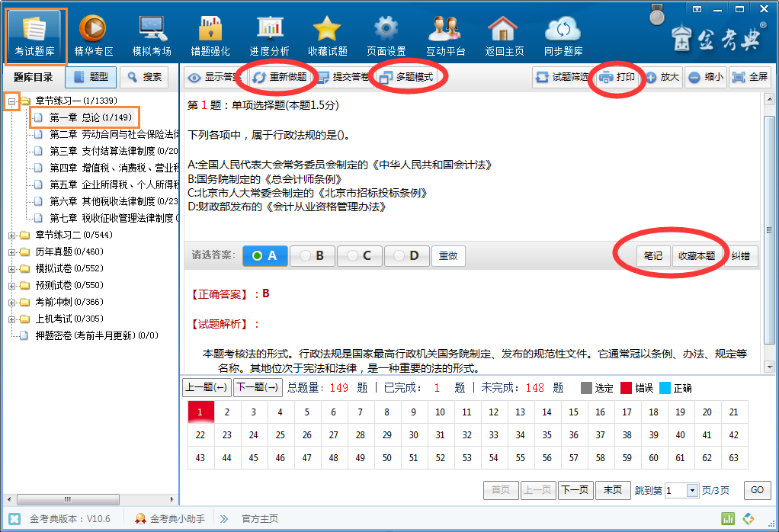Viewport: 779px width, 532px height.
Task: Expand the 历年真题 tree folder
Action: tap(11, 252)
